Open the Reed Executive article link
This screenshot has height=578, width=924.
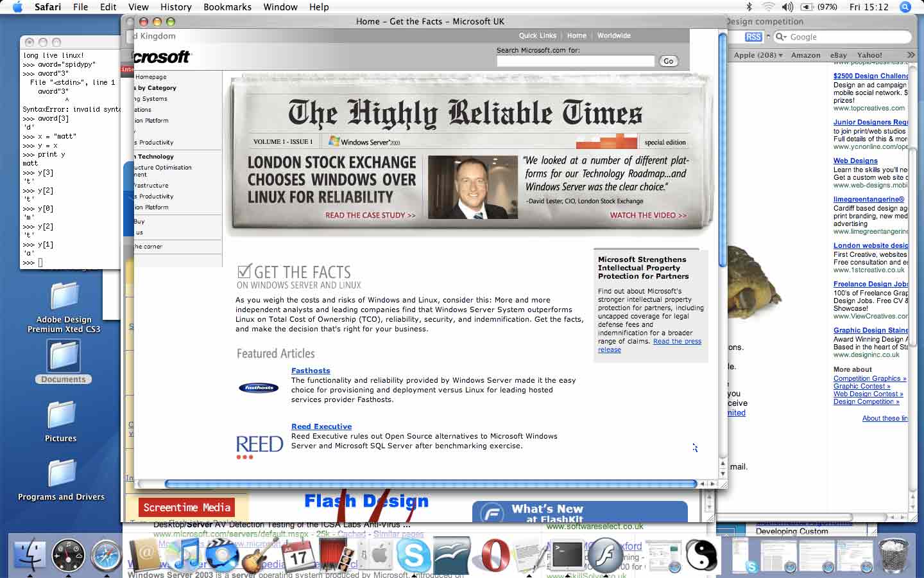coord(321,426)
